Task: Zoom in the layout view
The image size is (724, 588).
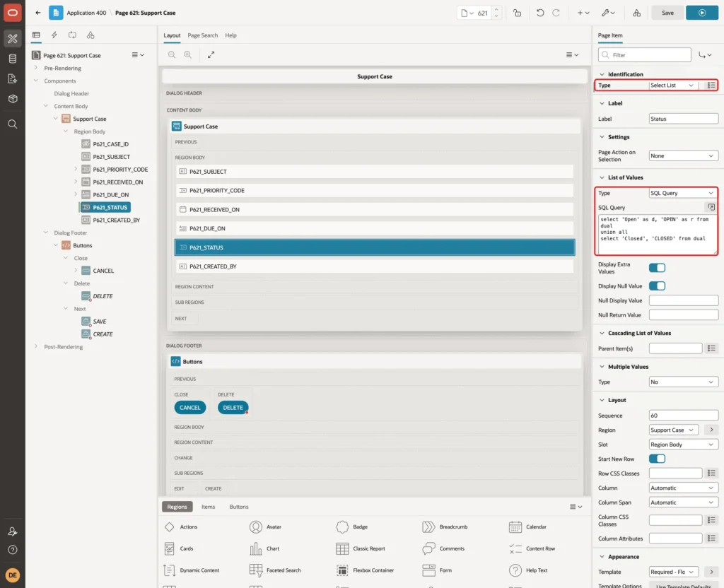Action: pos(188,54)
